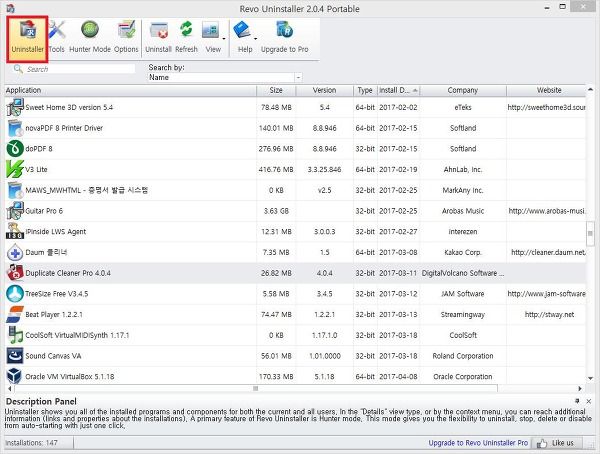The width and height of the screenshot is (600, 454).
Task: Click the '2017-04-08' install date cell
Action: coord(398,376)
